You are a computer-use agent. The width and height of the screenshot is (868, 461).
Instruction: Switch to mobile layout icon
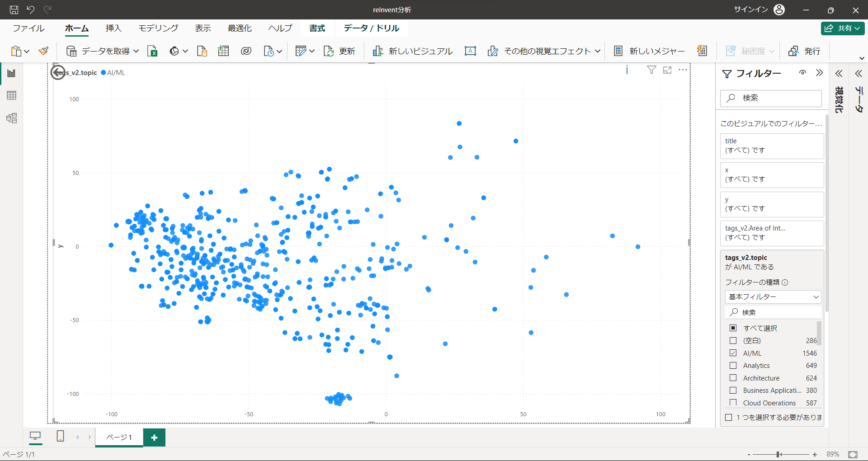click(60, 436)
